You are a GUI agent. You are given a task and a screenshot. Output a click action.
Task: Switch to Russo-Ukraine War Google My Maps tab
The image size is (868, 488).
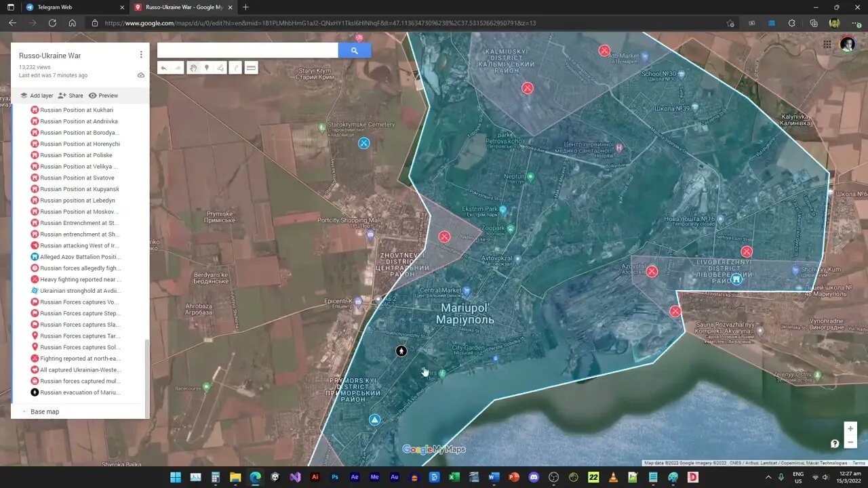[183, 7]
